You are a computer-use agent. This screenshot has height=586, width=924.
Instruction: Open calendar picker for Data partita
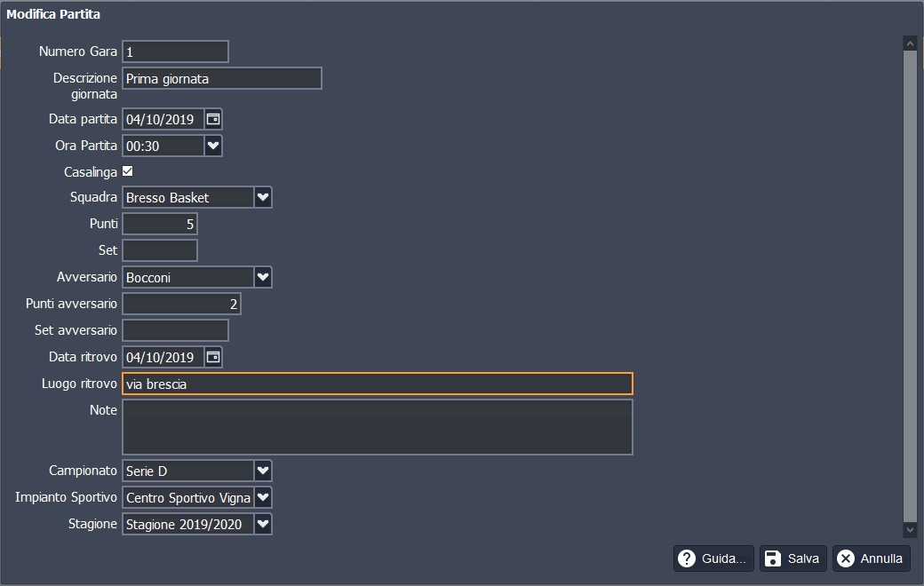(212, 118)
